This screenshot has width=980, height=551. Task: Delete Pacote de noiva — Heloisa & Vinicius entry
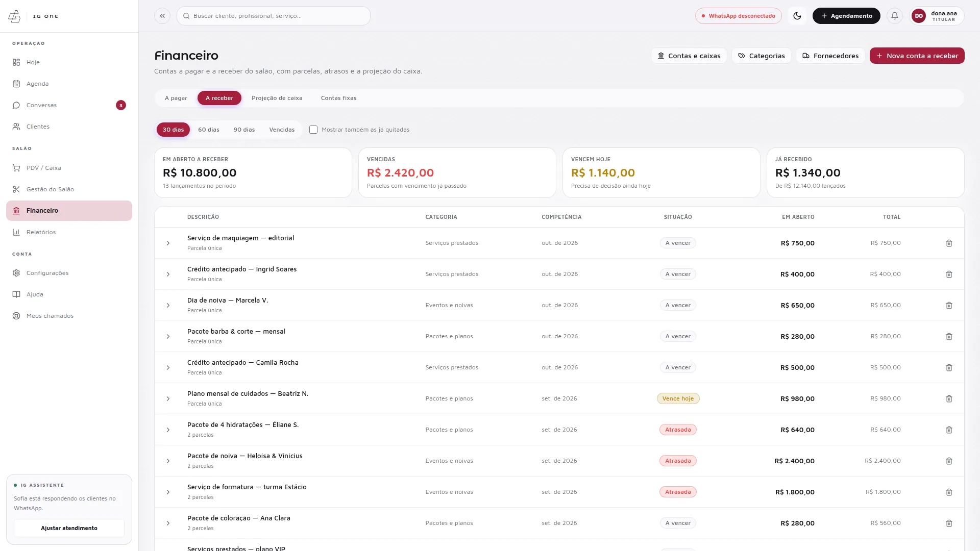click(x=949, y=461)
